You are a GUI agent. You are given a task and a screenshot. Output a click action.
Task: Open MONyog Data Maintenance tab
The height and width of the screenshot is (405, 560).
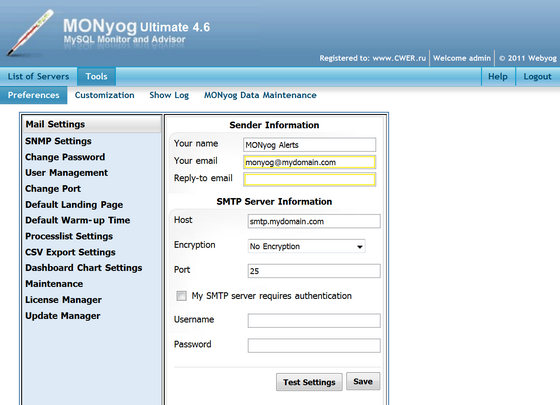(x=260, y=95)
